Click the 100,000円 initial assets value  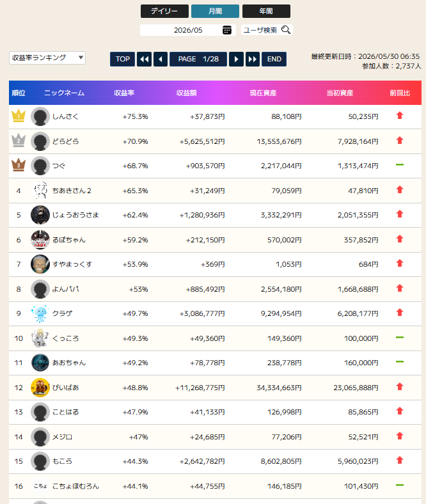coord(361,338)
